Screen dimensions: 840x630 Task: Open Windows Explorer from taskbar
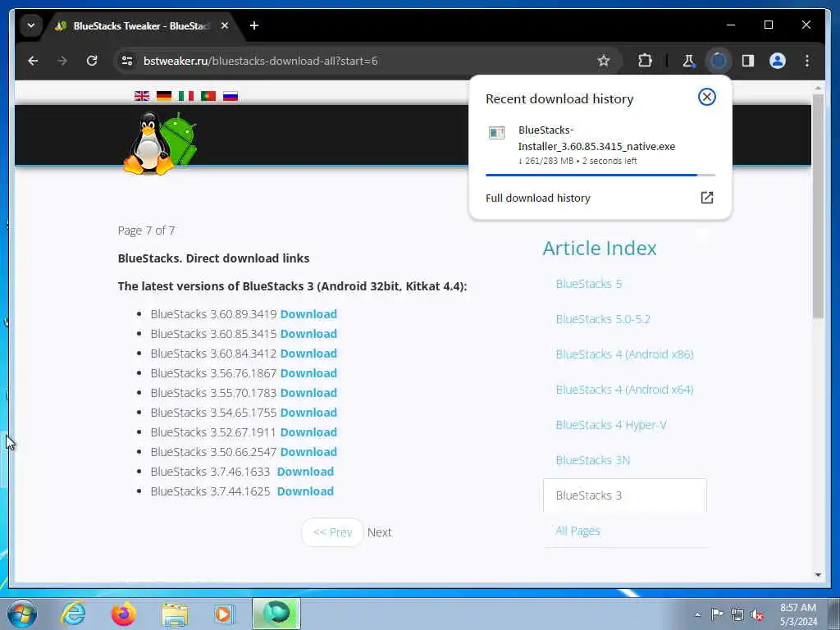coord(175,614)
